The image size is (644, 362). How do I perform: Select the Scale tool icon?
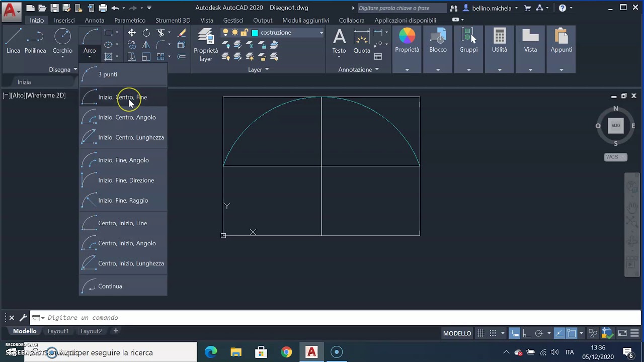(146, 57)
